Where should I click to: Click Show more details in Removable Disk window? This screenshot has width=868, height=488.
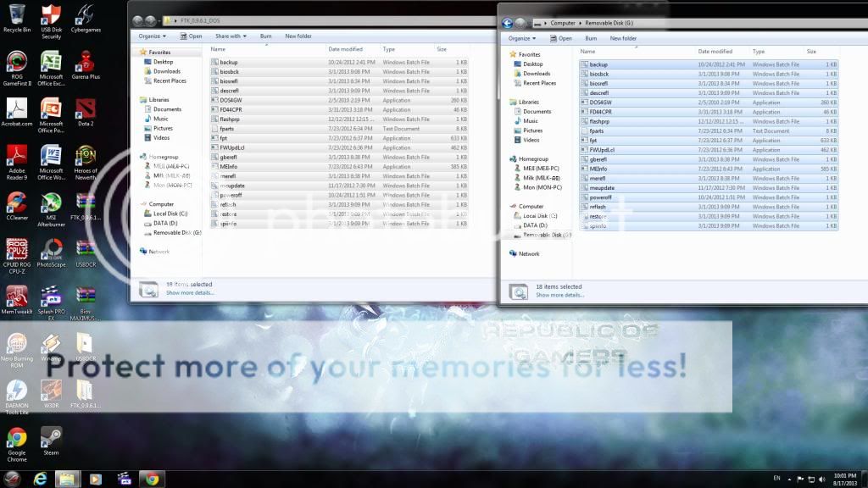pos(559,295)
